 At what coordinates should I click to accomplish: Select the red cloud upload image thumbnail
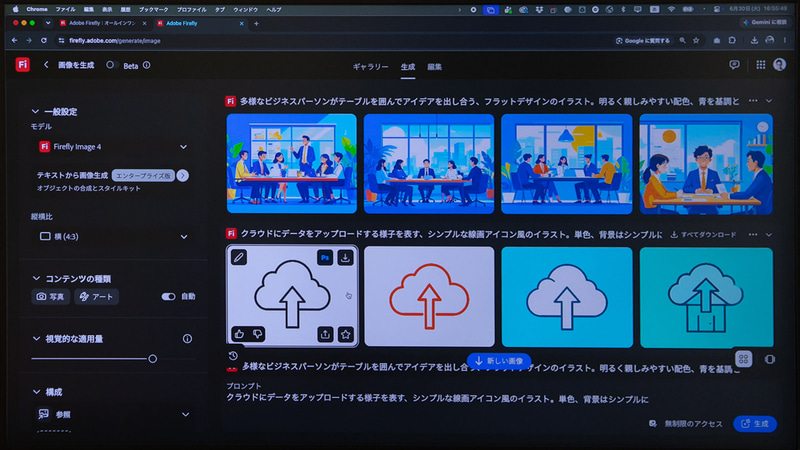[x=429, y=296]
